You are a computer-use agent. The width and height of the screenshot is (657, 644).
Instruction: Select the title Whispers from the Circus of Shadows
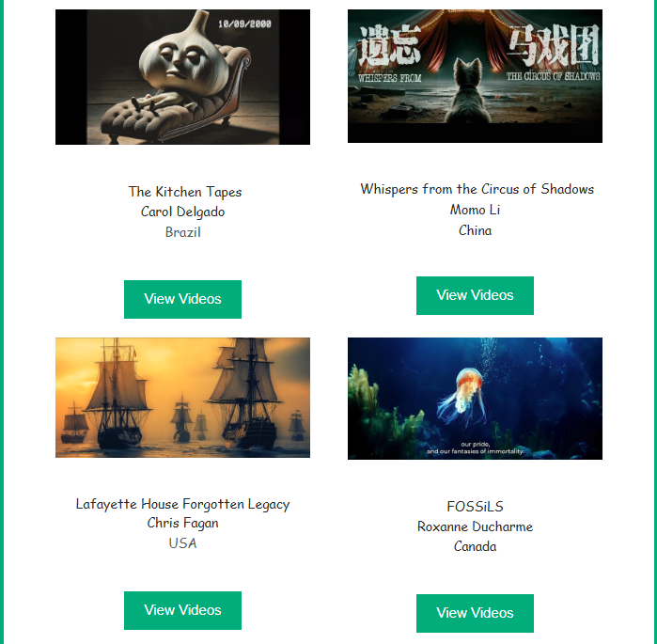point(477,189)
